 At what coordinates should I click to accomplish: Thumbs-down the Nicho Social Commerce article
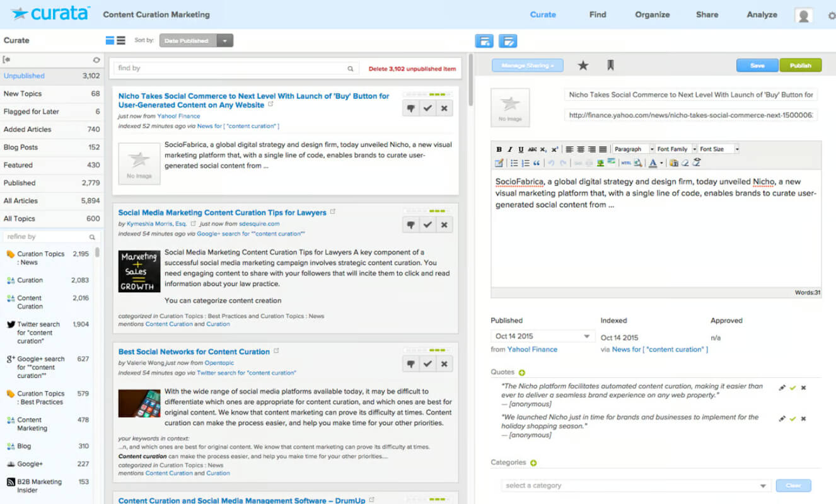pos(411,108)
